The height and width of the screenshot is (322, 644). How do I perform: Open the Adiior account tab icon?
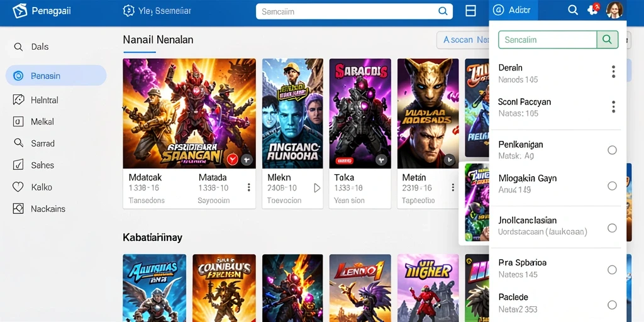point(498,11)
